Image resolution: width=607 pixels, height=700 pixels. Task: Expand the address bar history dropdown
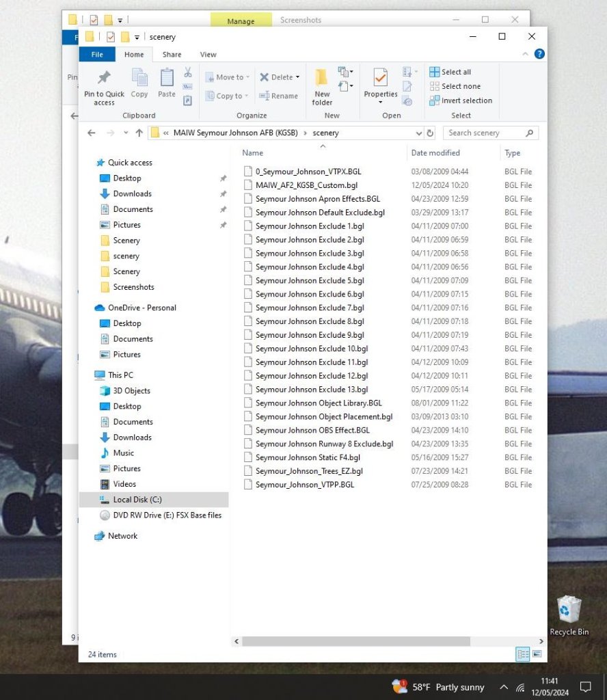point(418,133)
